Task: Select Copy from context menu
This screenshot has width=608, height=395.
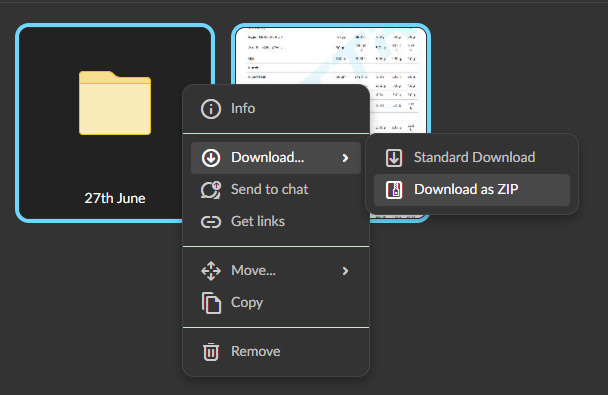Action: tap(276, 303)
